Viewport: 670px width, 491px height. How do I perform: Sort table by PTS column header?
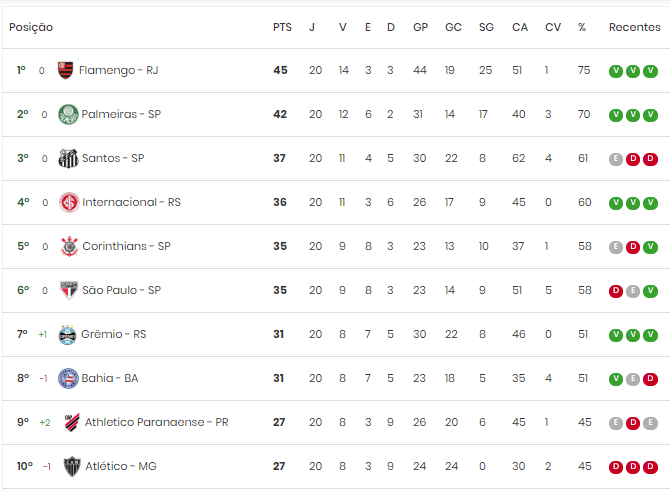[282, 27]
